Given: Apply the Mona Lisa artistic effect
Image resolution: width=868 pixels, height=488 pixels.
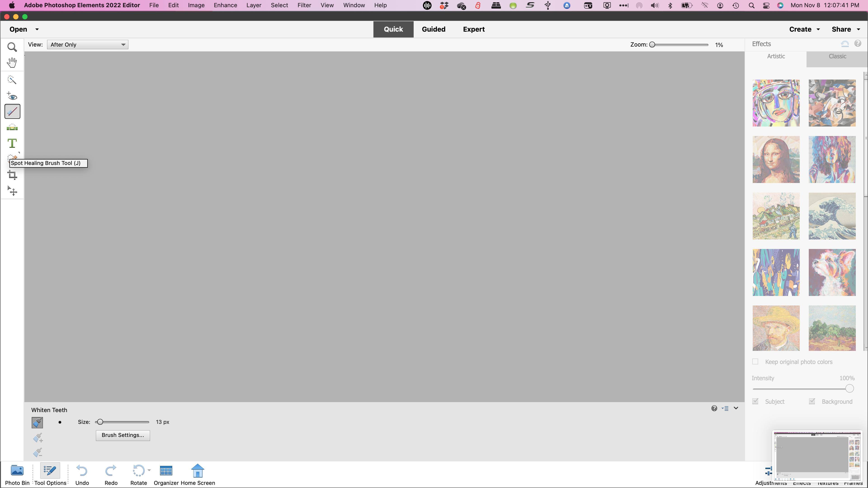Looking at the screenshot, I should point(776,160).
